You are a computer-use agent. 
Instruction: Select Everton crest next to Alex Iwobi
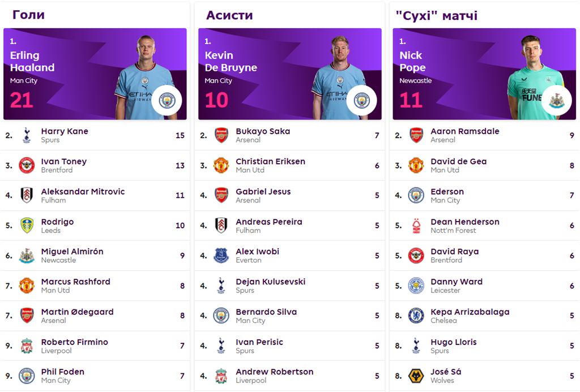[x=221, y=255]
